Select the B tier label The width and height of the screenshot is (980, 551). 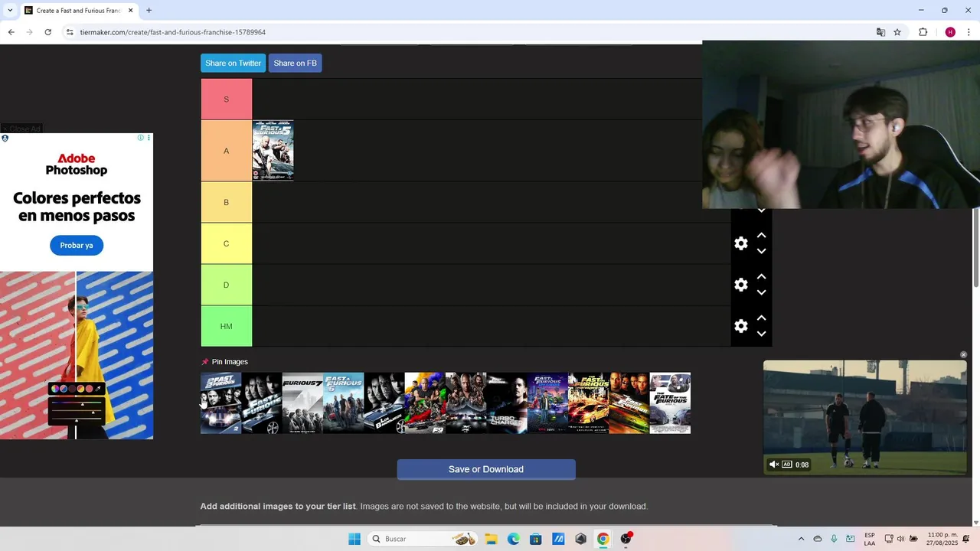(227, 202)
